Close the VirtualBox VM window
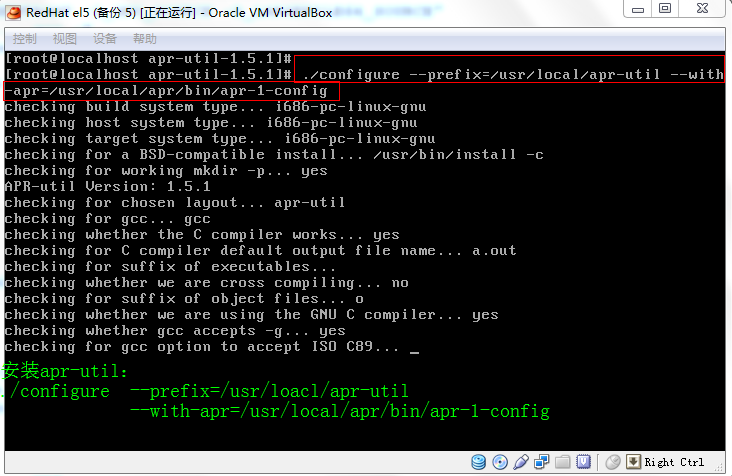Screen dimensions: 732x476 point(702,8)
